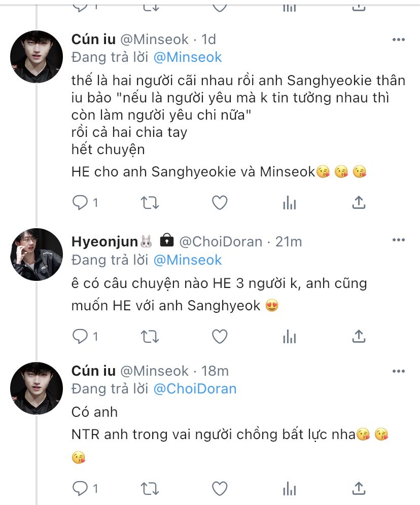Open more options on first Cún iu tweet
This screenshot has width=420, height=505.
point(398,40)
